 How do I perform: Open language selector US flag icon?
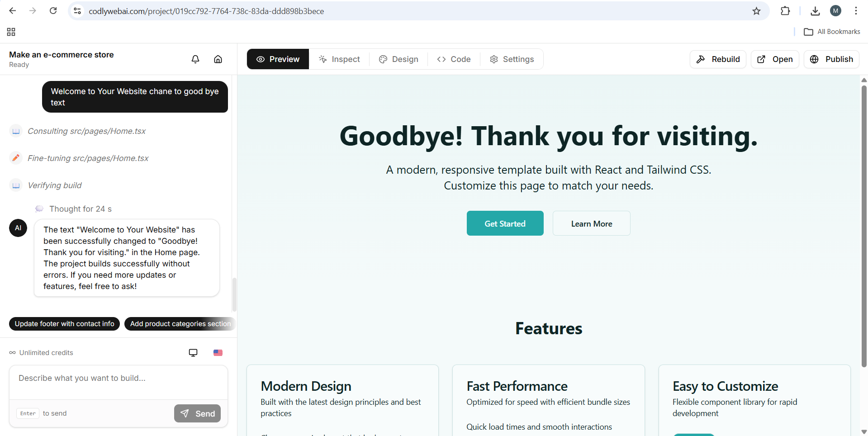pyautogui.click(x=218, y=353)
